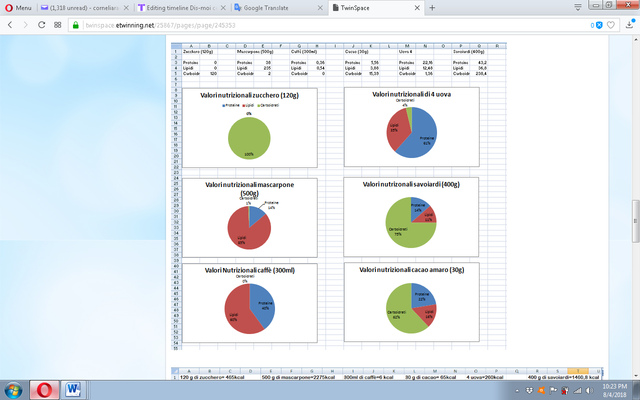This screenshot has height=400, width=640.
Task: Click the savoiardi (400g) pie chart
Action: coord(411,222)
